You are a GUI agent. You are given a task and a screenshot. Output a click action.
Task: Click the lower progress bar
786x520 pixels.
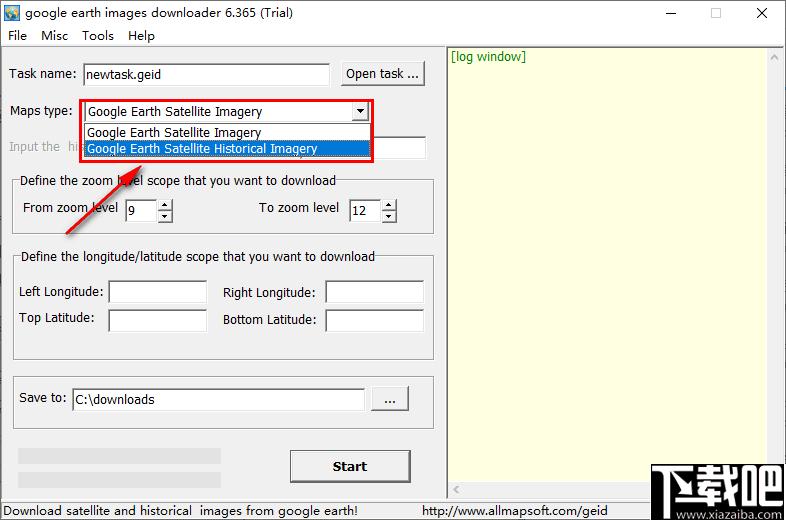coord(119,480)
